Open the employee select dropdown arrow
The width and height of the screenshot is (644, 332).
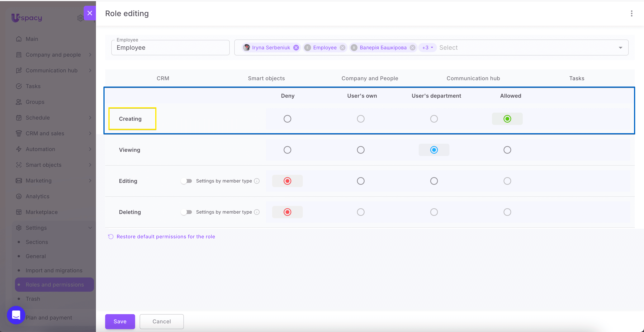click(621, 48)
